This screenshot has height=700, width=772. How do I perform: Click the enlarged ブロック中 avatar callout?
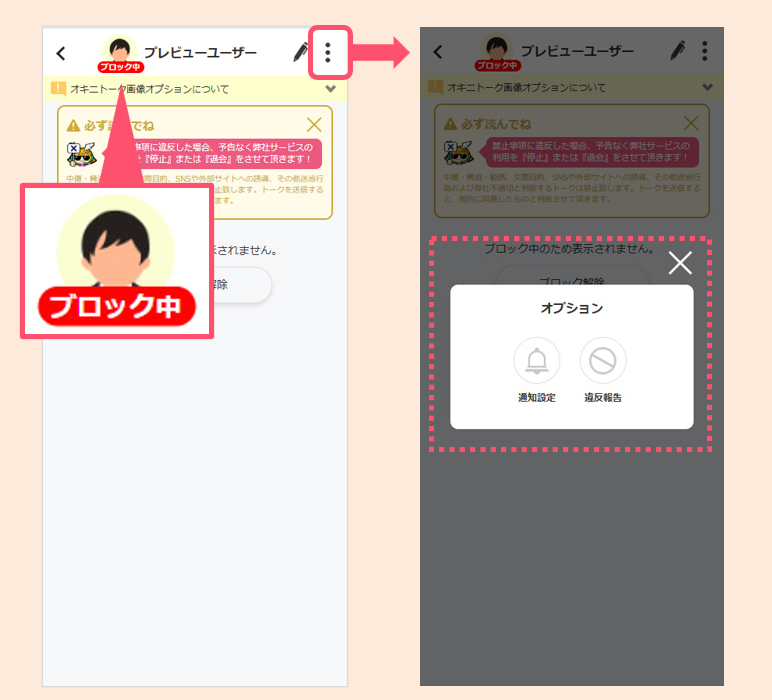[116, 258]
